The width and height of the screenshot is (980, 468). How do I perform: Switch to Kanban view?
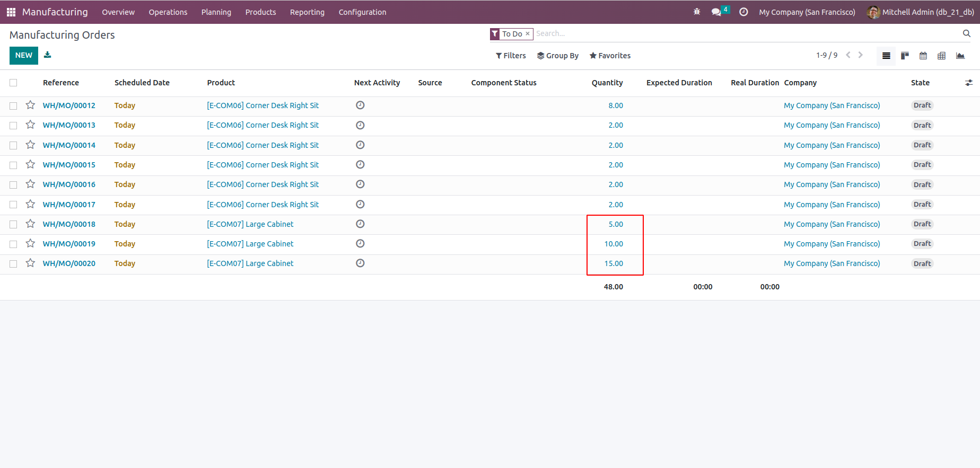pos(905,56)
